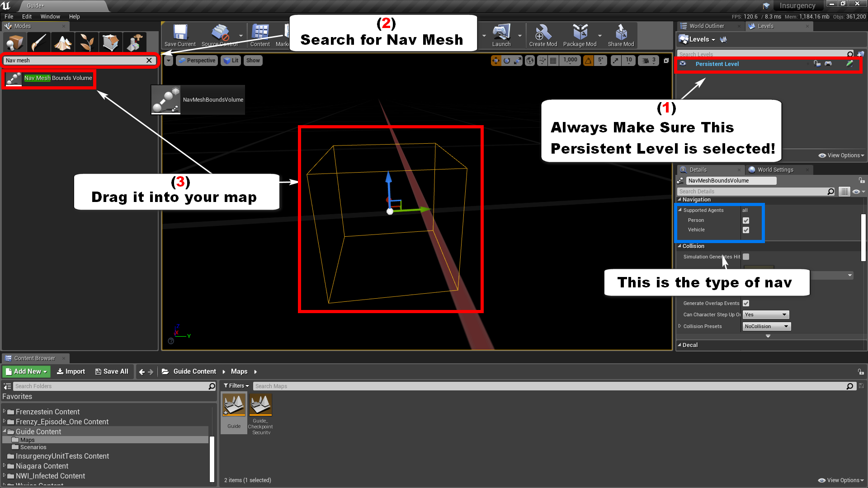
Task: Select the Scenarios folder in tree
Action: [x=33, y=447]
